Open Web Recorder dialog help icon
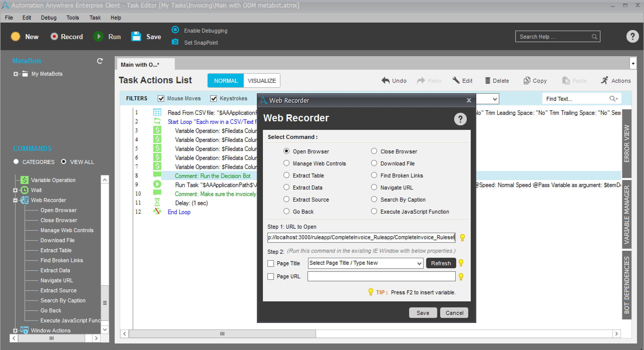The height and width of the screenshot is (350, 644). coord(460,119)
